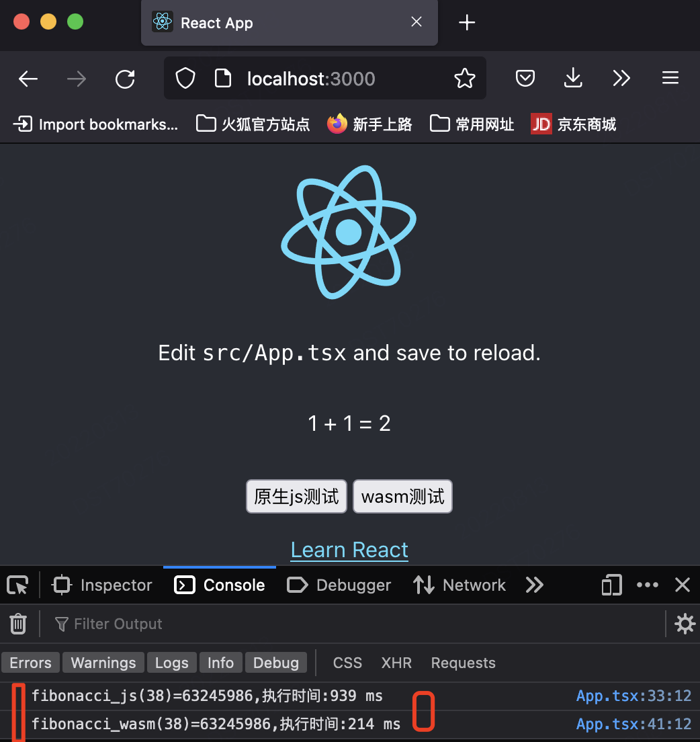The width and height of the screenshot is (700, 742).
Task: Switch to the Debugger tab
Action: pyautogui.click(x=339, y=585)
